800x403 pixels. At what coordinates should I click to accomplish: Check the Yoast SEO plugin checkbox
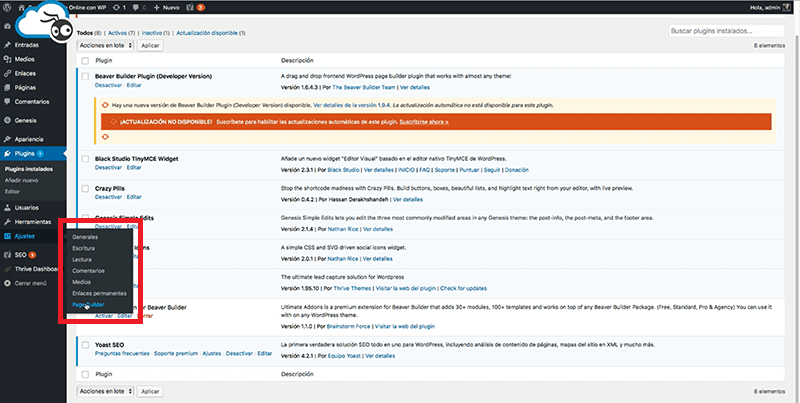click(85, 345)
